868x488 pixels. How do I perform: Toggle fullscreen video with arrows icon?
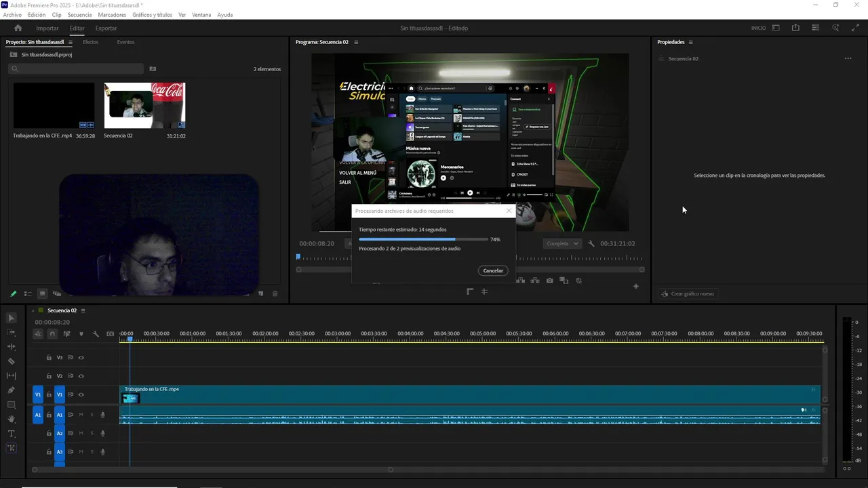click(855, 28)
